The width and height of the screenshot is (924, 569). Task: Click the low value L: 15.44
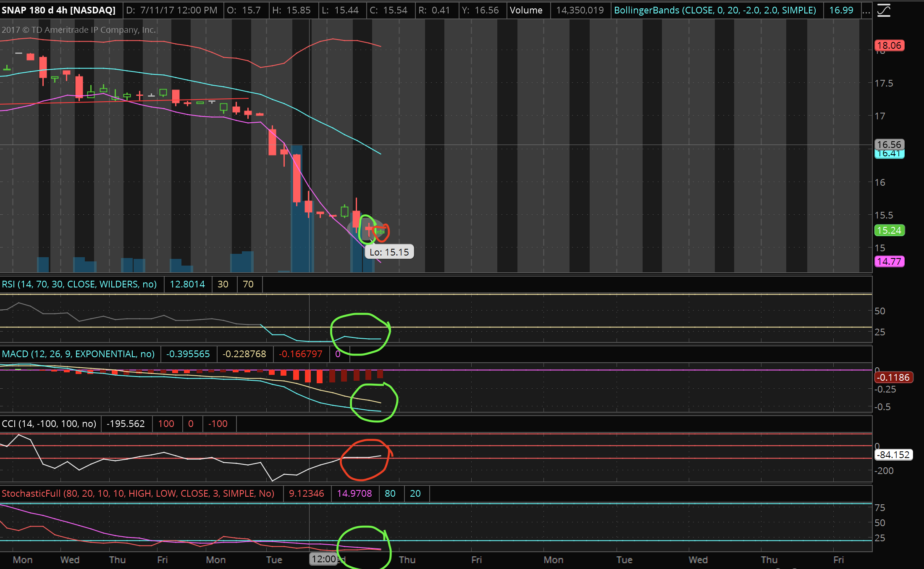click(340, 10)
